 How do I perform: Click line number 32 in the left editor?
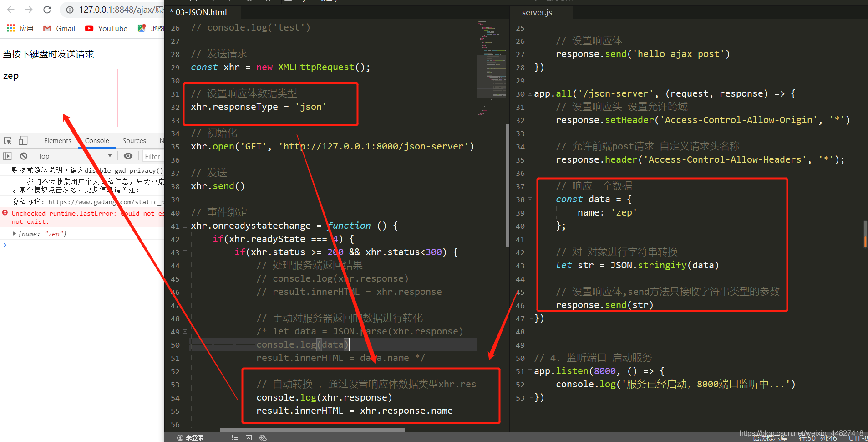click(175, 107)
